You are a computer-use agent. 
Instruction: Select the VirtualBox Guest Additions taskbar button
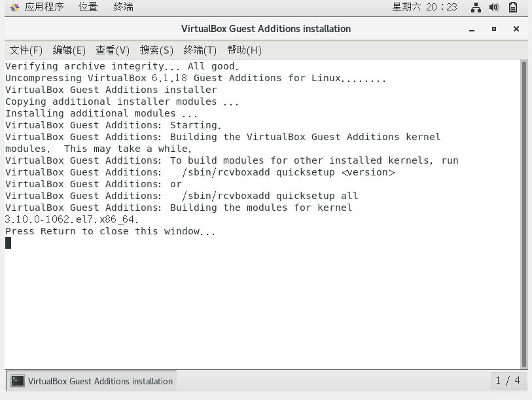coord(92,380)
